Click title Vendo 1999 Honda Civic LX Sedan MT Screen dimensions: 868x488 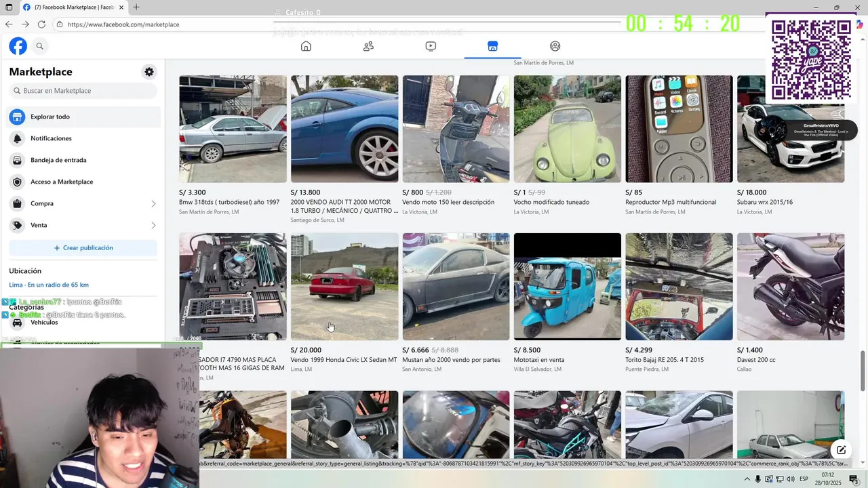click(x=344, y=360)
